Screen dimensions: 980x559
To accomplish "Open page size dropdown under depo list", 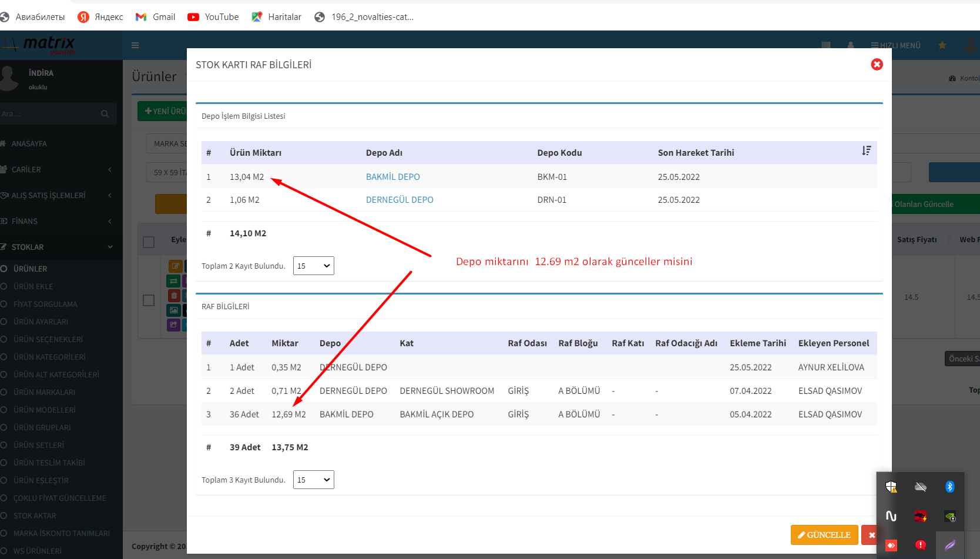I will (x=313, y=266).
